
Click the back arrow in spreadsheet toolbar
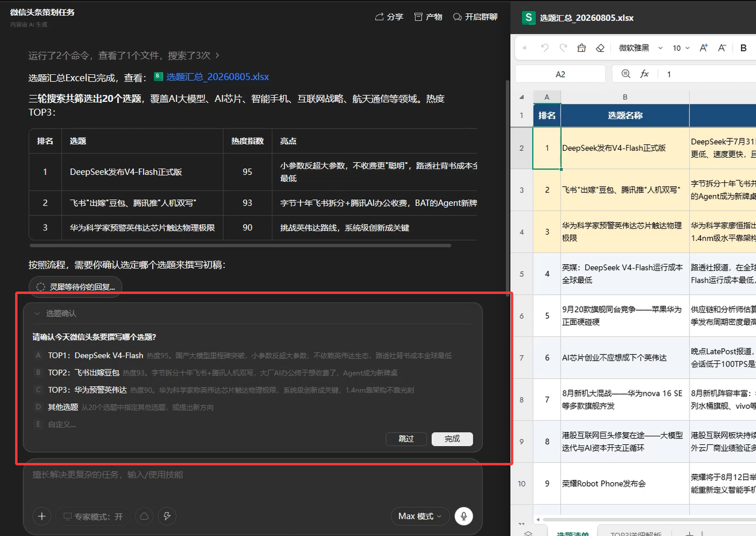(524, 48)
